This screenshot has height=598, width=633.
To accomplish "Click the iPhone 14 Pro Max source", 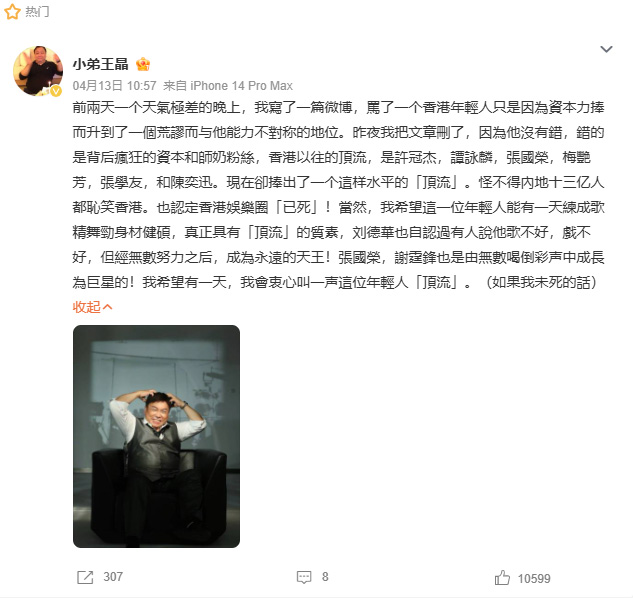I will click(x=241, y=86).
